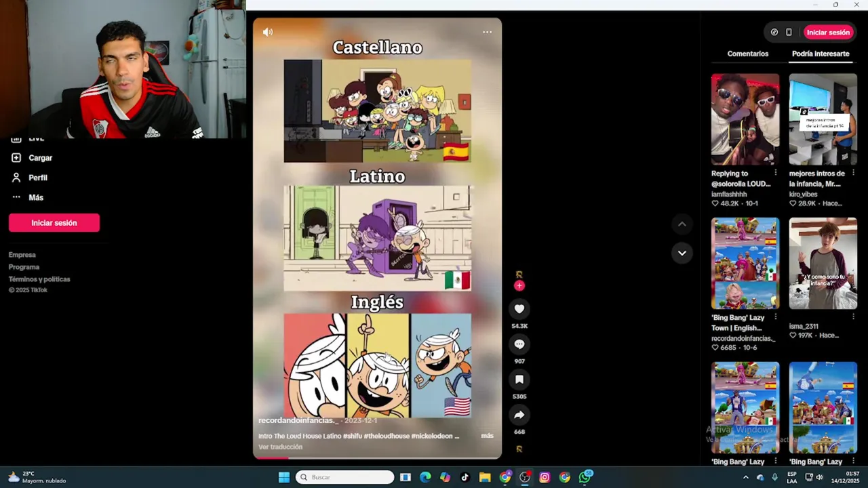Open 'Bing Bang' Lazy Town English thumbnail
868x488 pixels.
[x=745, y=263]
